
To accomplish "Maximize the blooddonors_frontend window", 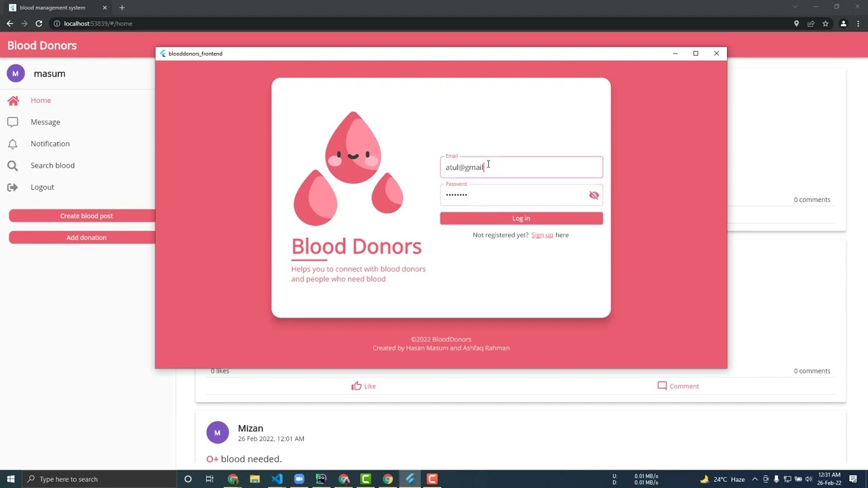I will tap(696, 54).
